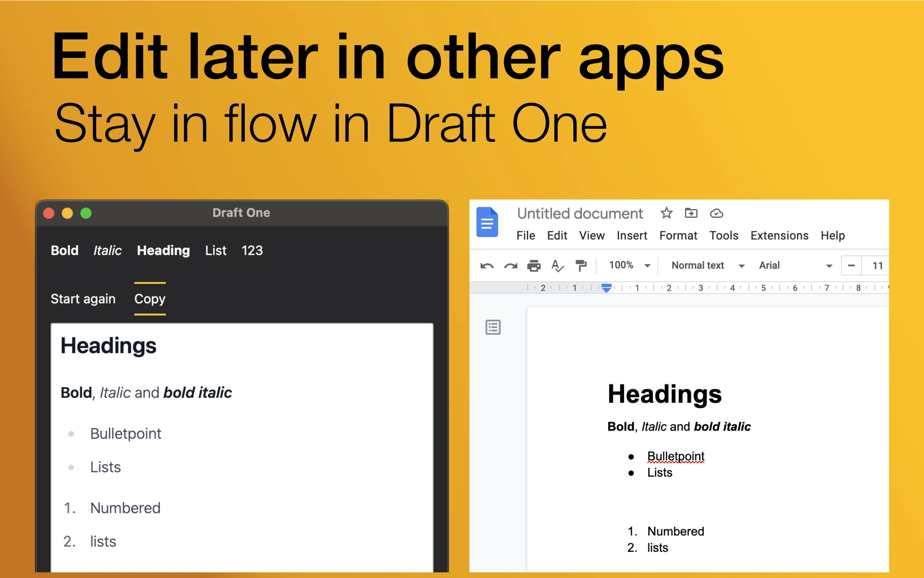This screenshot has height=578, width=924.
Task: Open the Arial font dropdown
Action: click(x=795, y=265)
